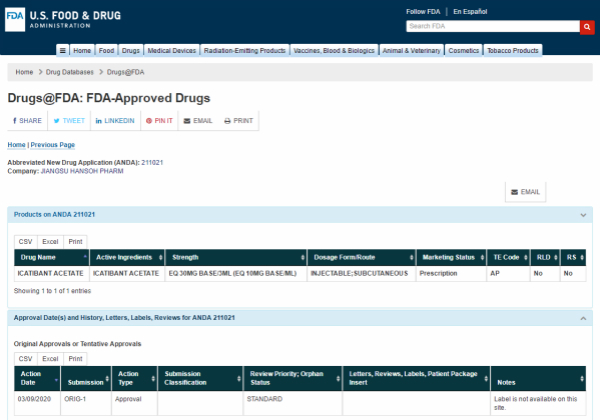Screen dimensions: 600x420
Task: Sort products table by Drug Name
Action: coord(50,258)
